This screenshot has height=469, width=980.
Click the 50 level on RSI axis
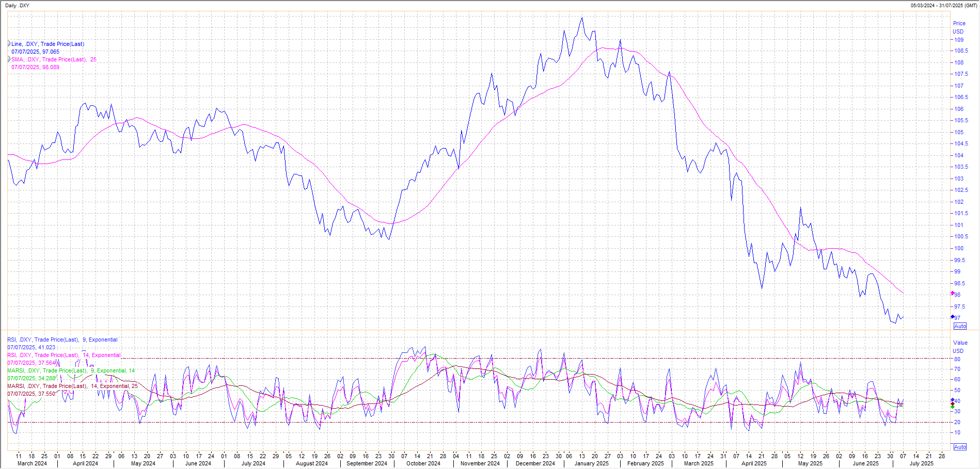(x=957, y=391)
